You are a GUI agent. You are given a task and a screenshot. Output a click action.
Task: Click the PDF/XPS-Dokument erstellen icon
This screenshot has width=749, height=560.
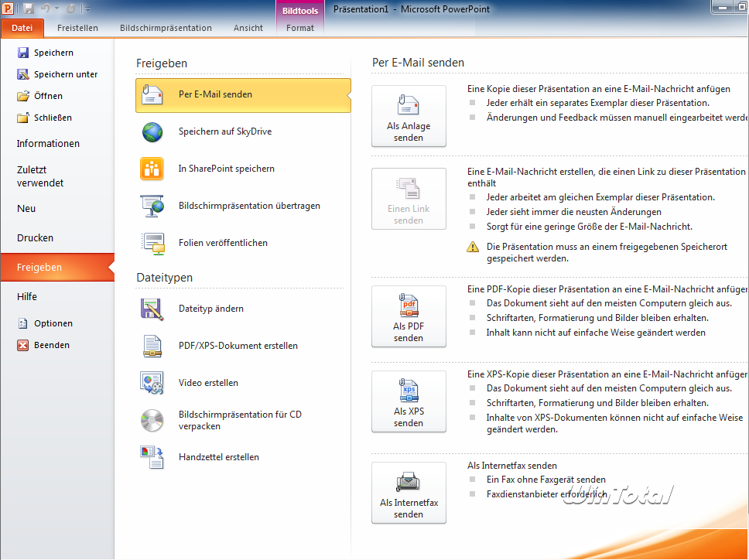(x=152, y=346)
